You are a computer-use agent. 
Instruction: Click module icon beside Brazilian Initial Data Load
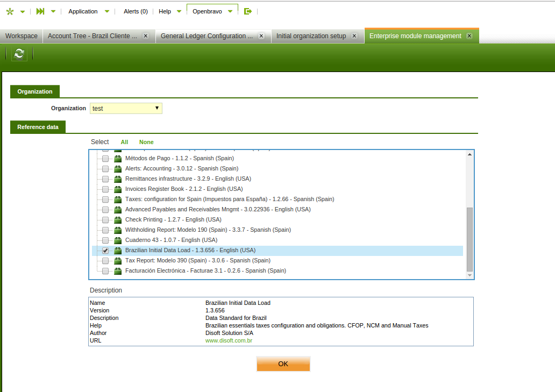118,251
